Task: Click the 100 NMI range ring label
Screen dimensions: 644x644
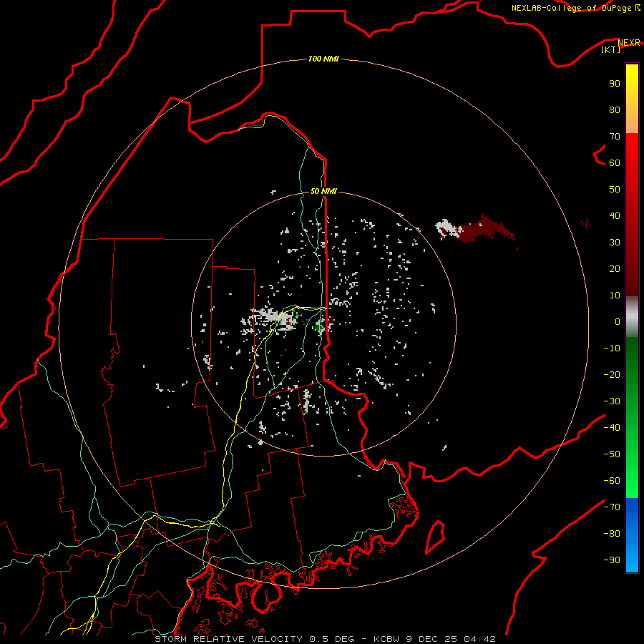Action: point(323,59)
